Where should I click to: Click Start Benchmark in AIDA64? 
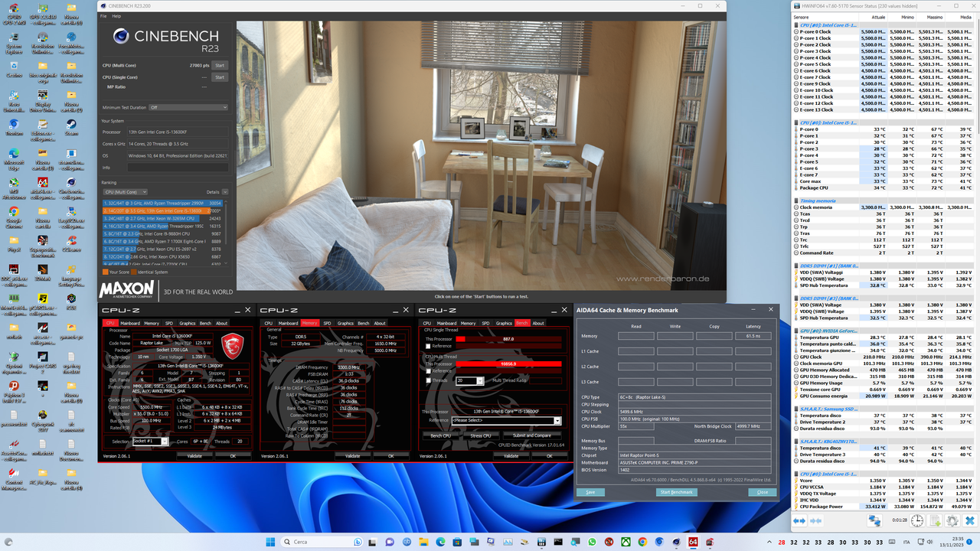[x=676, y=492]
